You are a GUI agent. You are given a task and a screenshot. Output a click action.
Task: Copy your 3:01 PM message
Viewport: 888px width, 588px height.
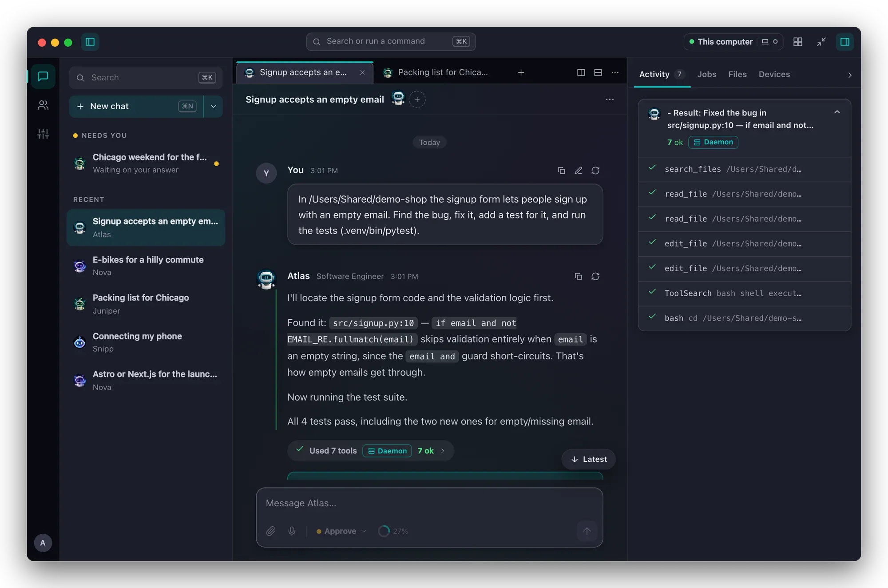click(561, 171)
